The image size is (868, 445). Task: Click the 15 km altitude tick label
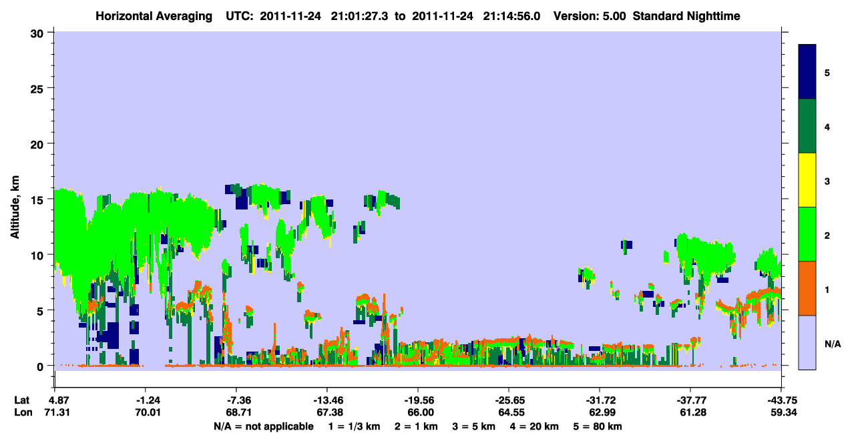pyautogui.click(x=39, y=199)
